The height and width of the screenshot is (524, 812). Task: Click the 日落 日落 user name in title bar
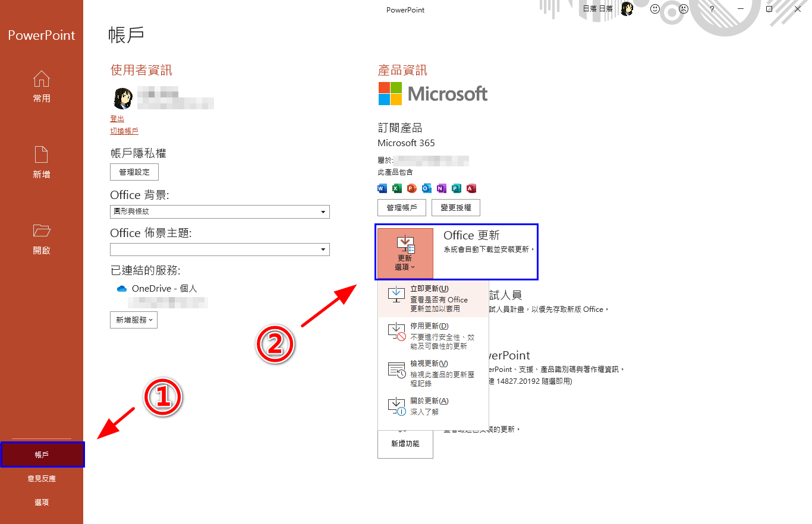(598, 9)
